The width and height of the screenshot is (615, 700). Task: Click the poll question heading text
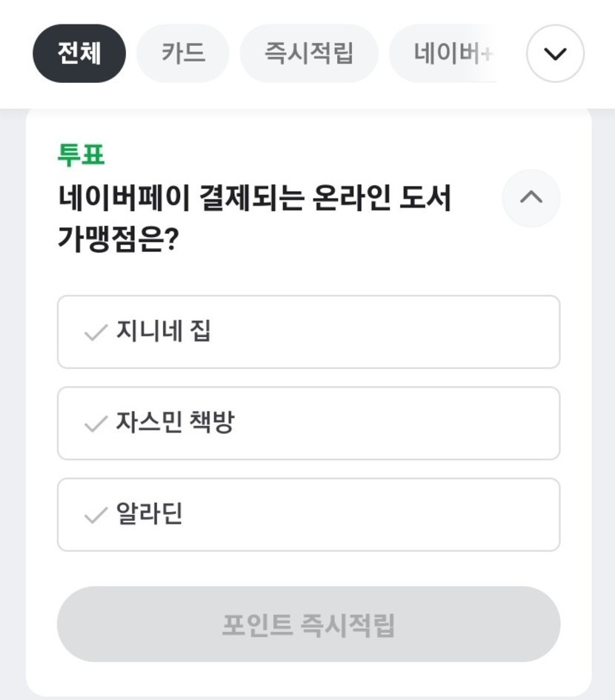pyautogui.click(x=254, y=199)
